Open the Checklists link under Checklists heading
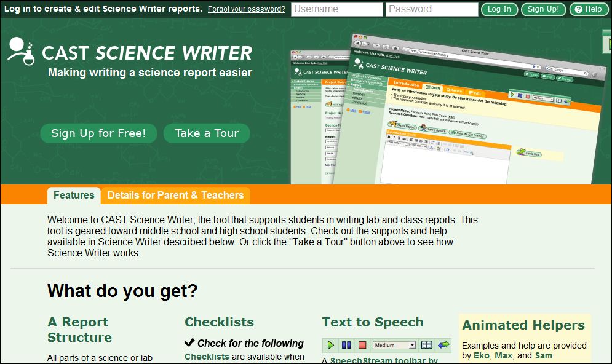 (x=207, y=357)
